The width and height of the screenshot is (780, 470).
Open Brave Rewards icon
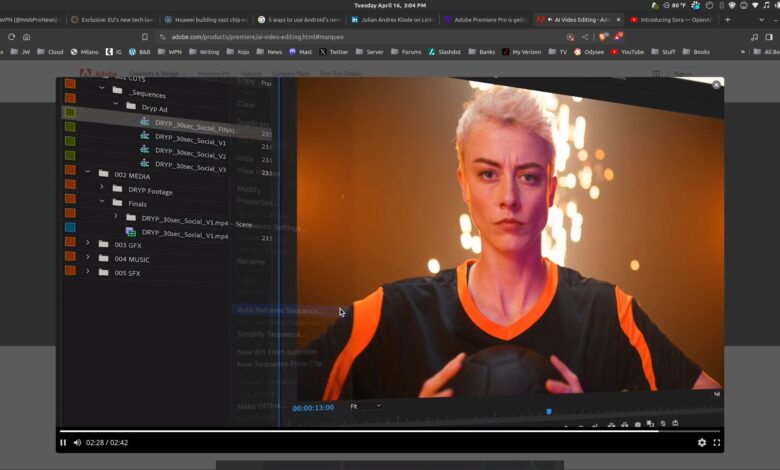pyautogui.click(x=618, y=36)
